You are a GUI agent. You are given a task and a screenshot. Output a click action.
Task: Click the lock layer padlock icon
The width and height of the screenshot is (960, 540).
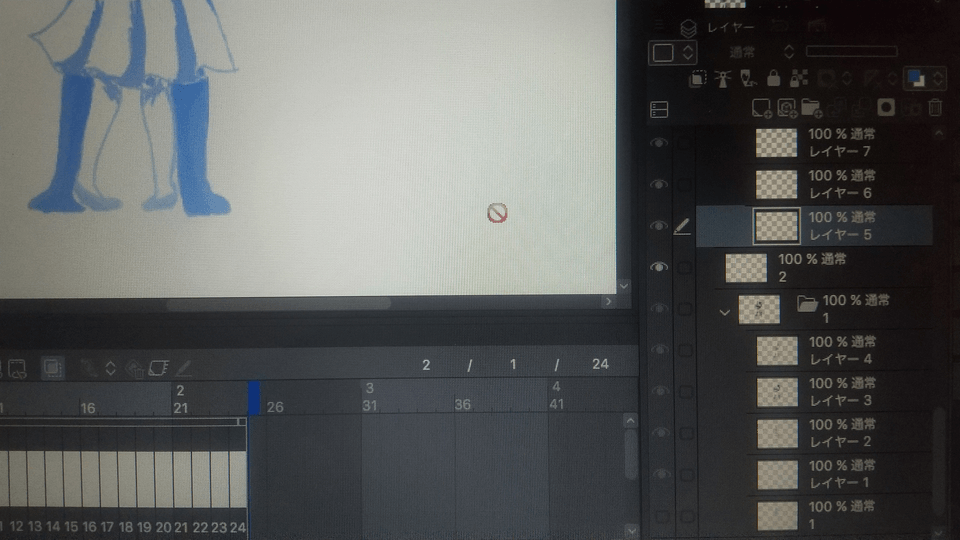(x=773, y=78)
